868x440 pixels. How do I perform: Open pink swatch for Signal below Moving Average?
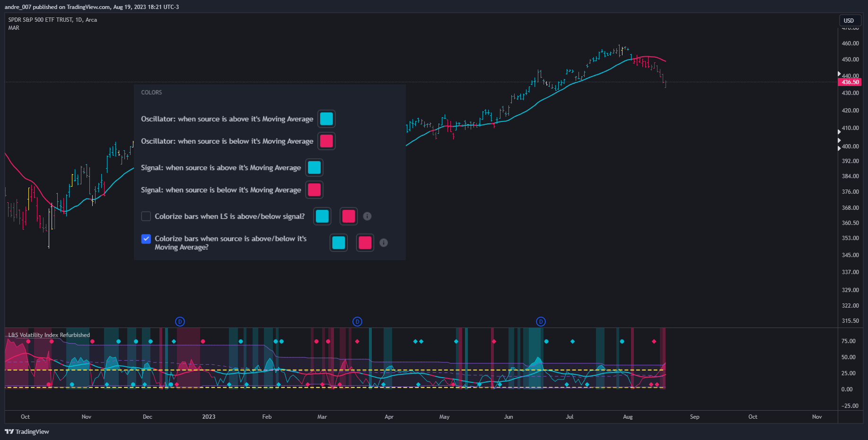[x=314, y=190]
